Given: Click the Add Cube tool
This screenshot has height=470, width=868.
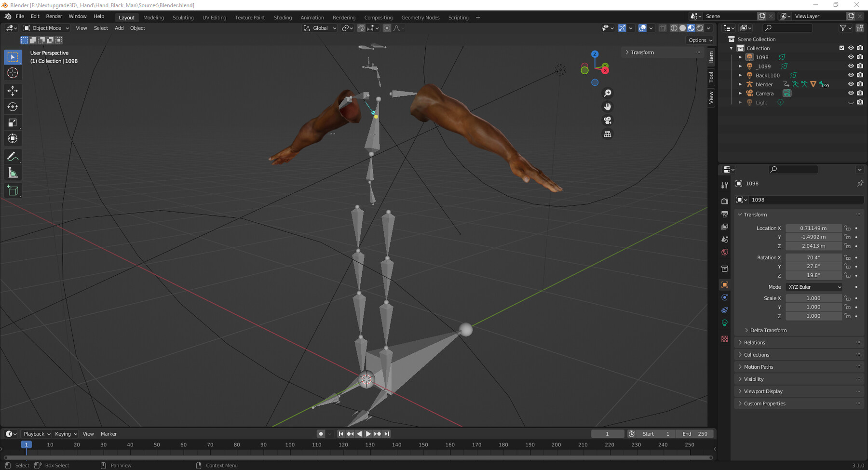Looking at the screenshot, I should click(13, 191).
